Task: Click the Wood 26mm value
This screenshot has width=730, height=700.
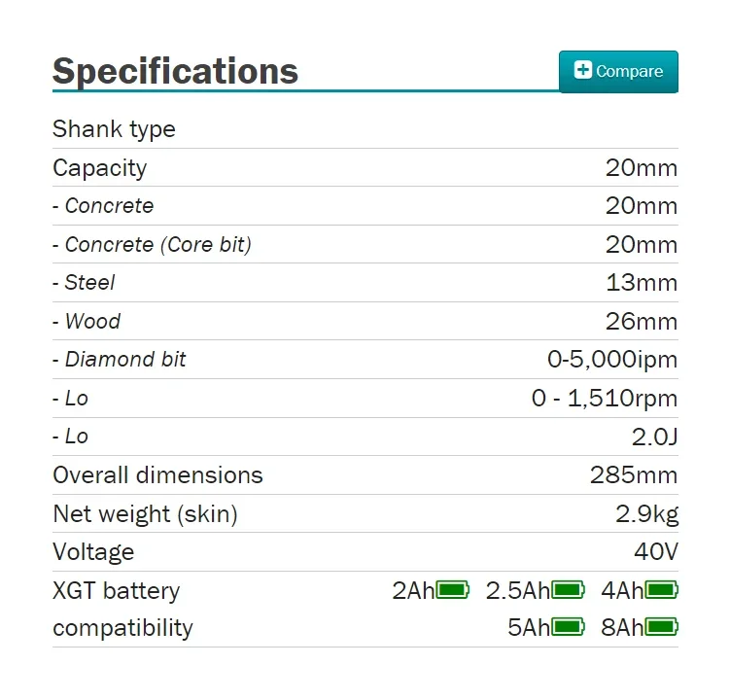Action: click(x=642, y=322)
